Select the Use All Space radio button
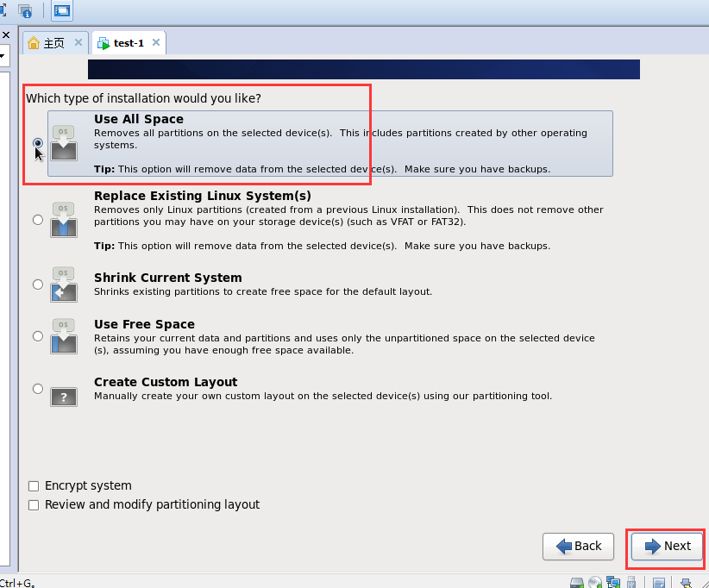This screenshot has width=709, height=588. tap(38, 143)
